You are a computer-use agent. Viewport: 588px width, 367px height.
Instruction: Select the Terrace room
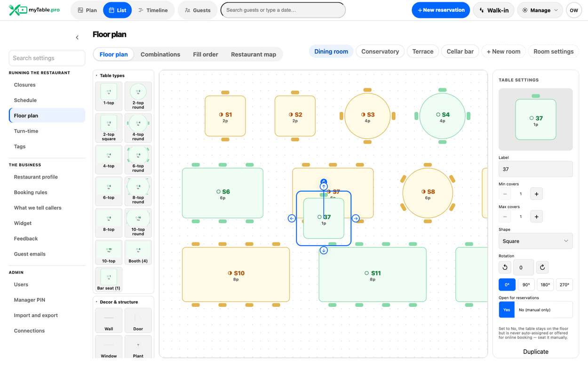click(423, 52)
